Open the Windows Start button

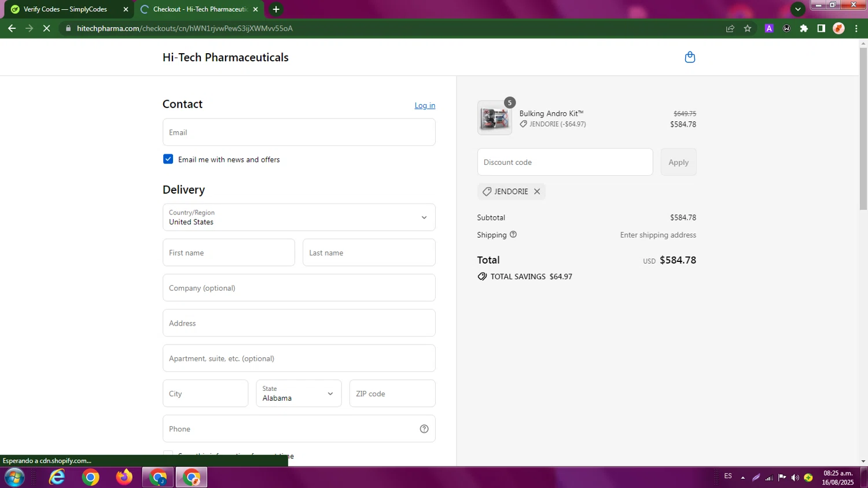(x=14, y=478)
